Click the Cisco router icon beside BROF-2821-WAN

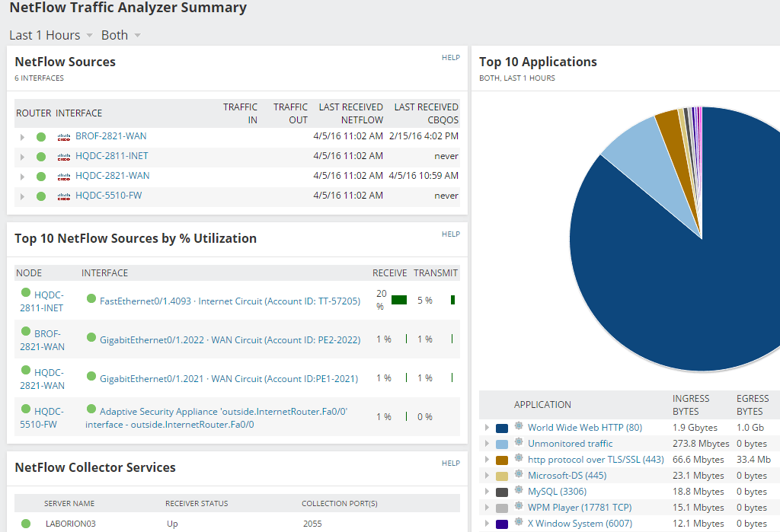click(x=62, y=135)
